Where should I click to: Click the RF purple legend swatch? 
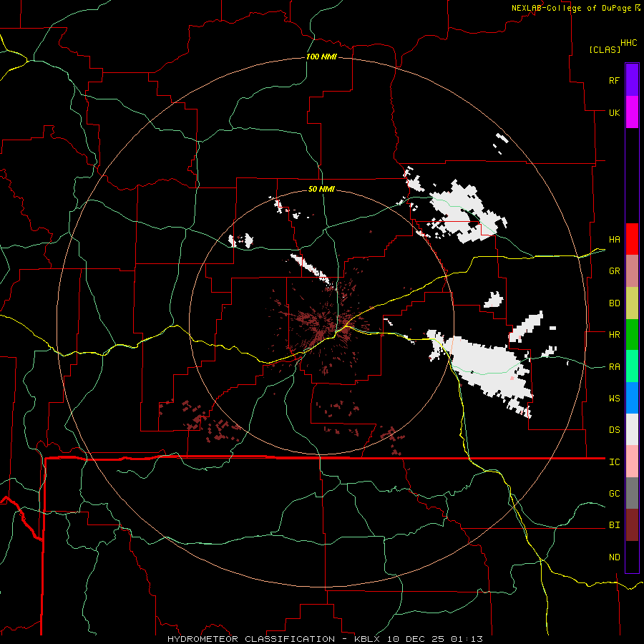point(632,79)
